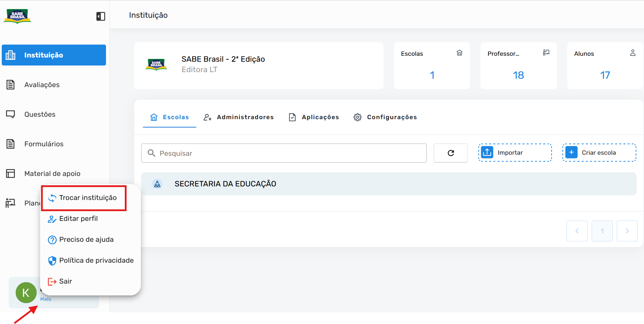
Task: Open the Alunos counter card
Action: point(605,65)
